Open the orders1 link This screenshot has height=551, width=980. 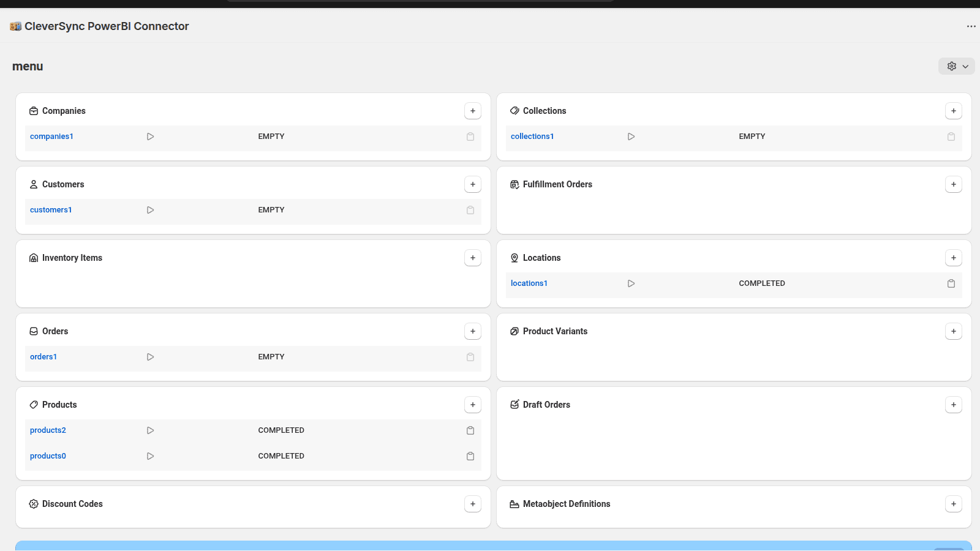(x=43, y=357)
